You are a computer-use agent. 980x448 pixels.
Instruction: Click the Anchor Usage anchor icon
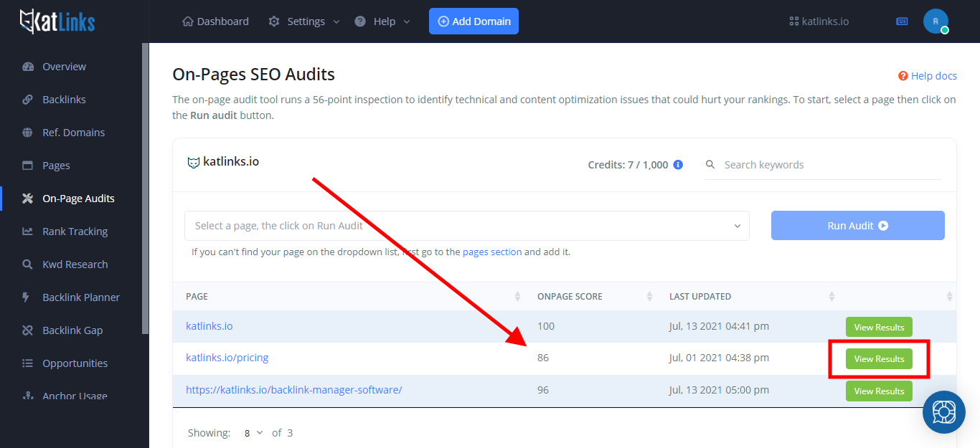point(28,396)
